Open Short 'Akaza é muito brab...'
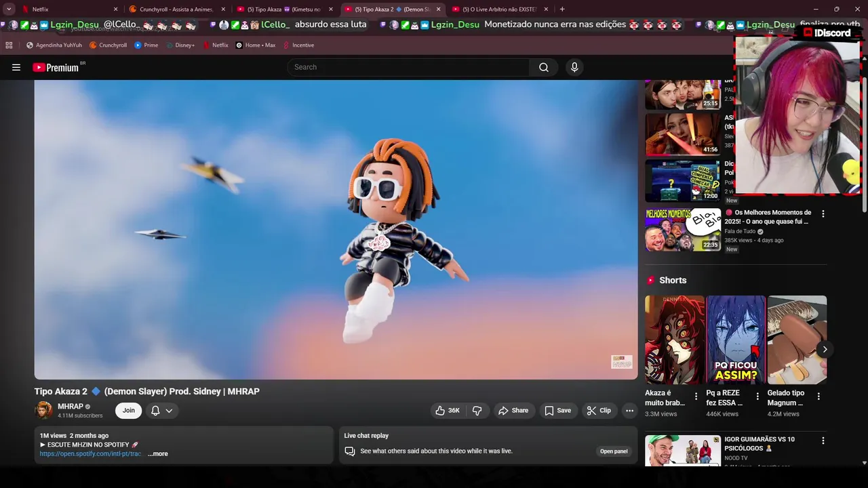868x488 pixels. 675,340
